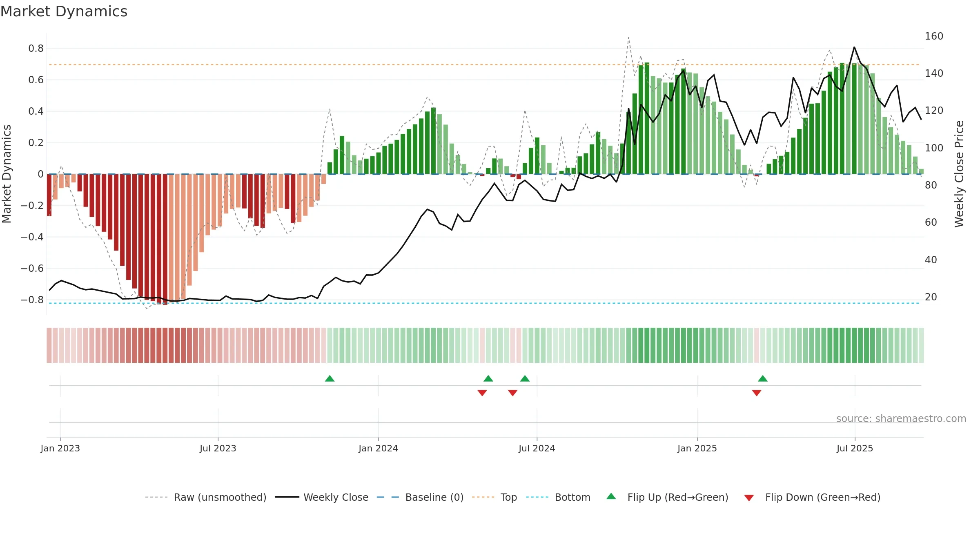Click the Market Dynamics chart title

(64, 11)
